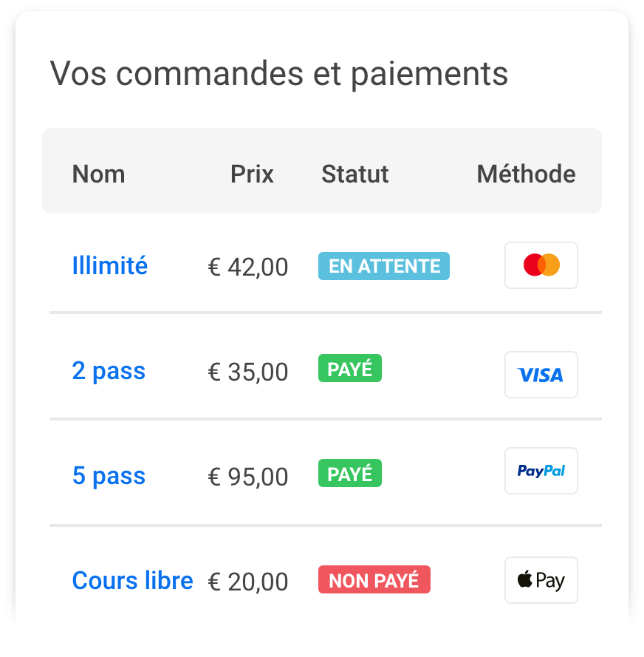Open the 2 pass order
Screen dimensions: 644x657
(x=109, y=370)
